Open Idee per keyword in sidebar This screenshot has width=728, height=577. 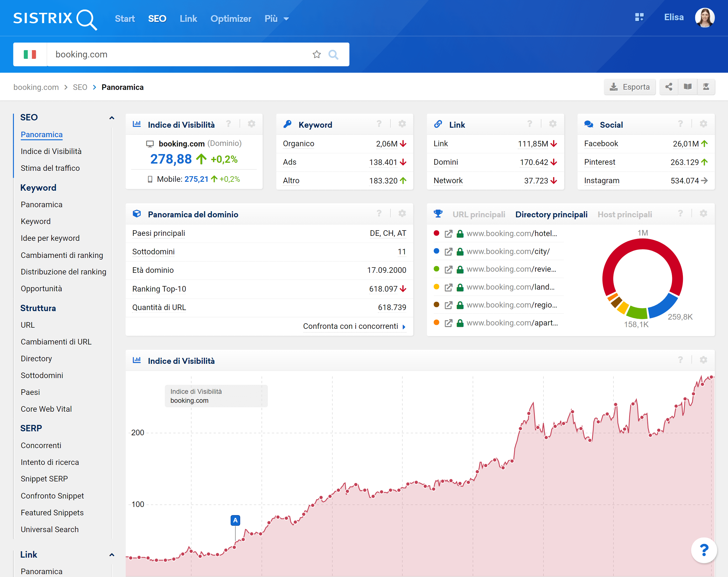(x=50, y=238)
